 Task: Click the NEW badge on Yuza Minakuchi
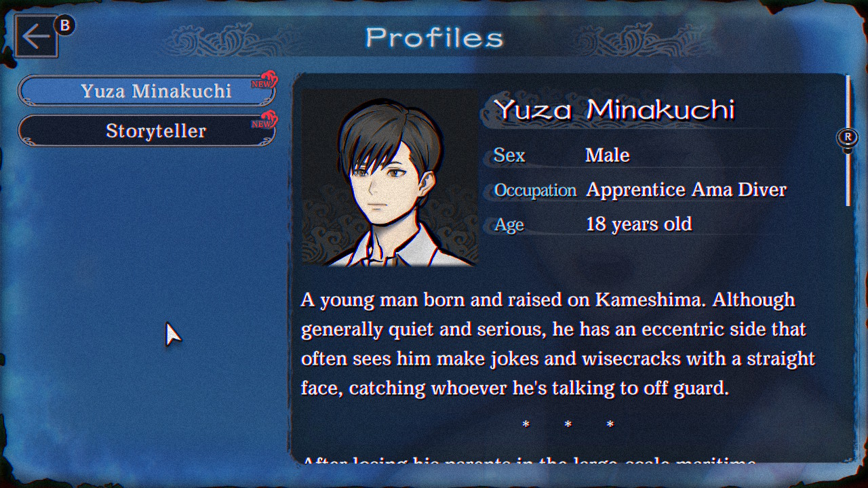(x=263, y=81)
